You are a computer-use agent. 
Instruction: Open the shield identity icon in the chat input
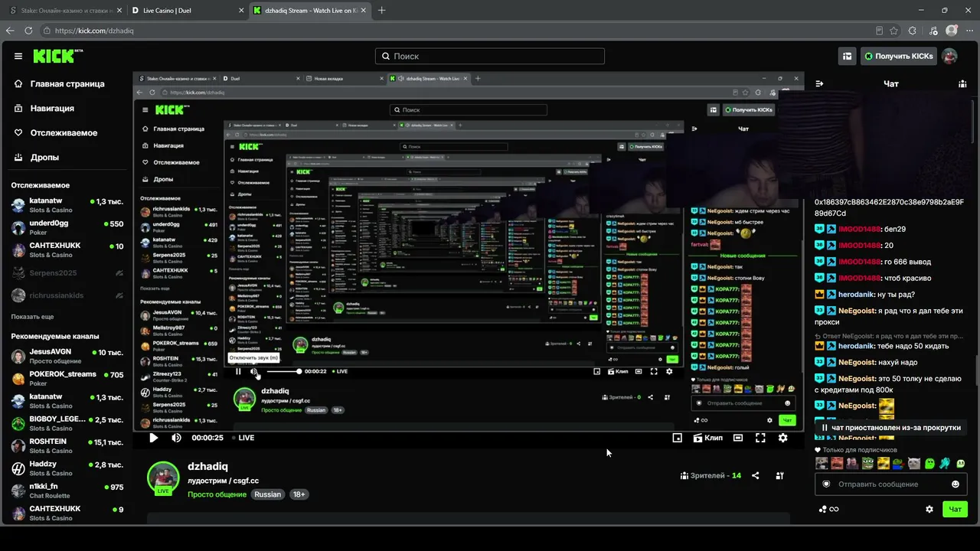point(826,484)
